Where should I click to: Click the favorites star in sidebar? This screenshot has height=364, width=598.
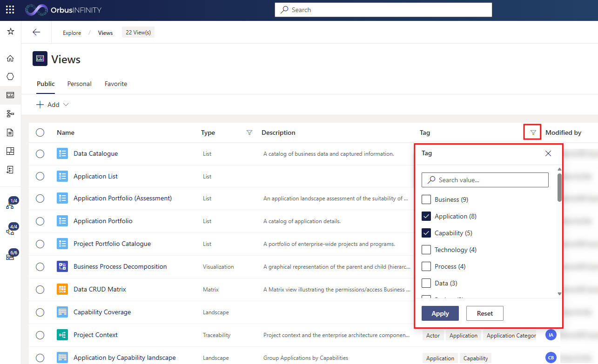10,32
